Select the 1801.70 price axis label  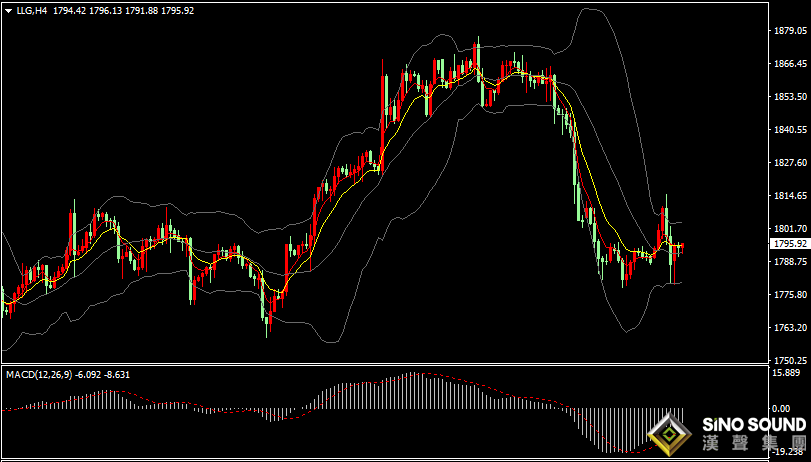point(790,229)
